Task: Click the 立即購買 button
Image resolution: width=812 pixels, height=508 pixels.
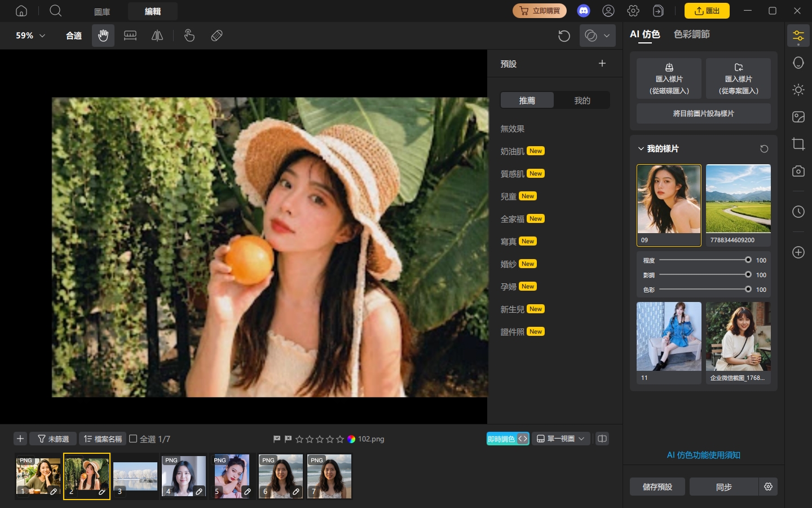Action: tap(540, 11)
